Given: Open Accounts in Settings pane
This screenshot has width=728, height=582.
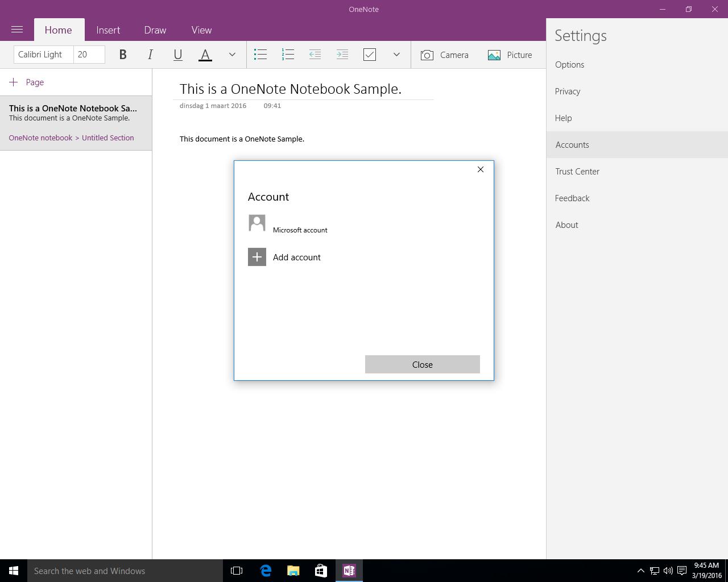Looking at the screenshot, I should (637, 145).
